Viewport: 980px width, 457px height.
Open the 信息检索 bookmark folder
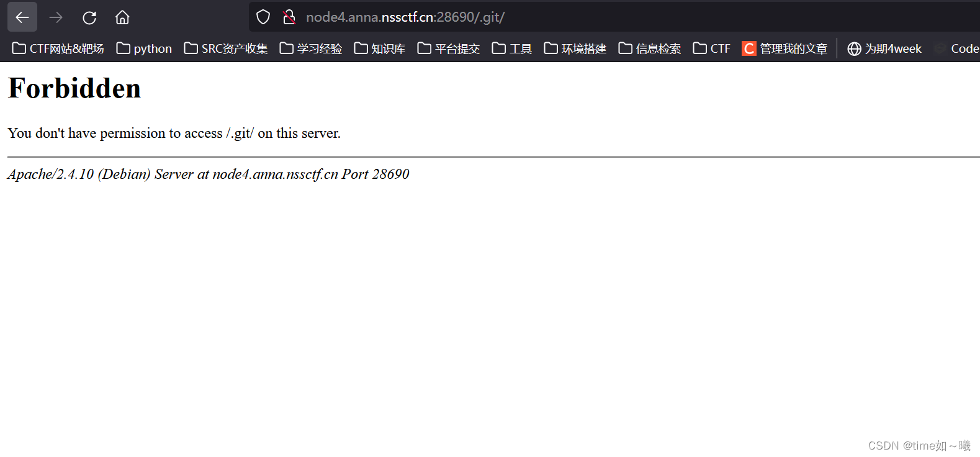point(650,48)
